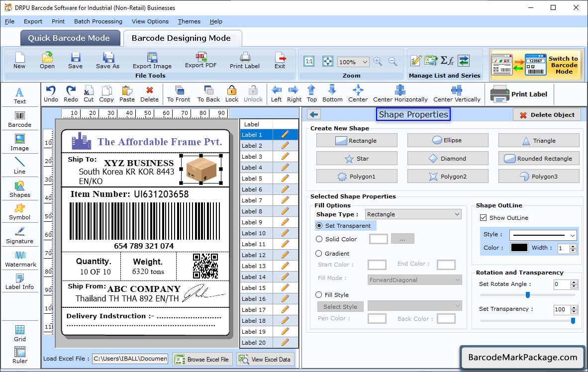588x372 pixels.
Task: Open the Shapes tool in sidebar
Action: click(x=19, y=189)
